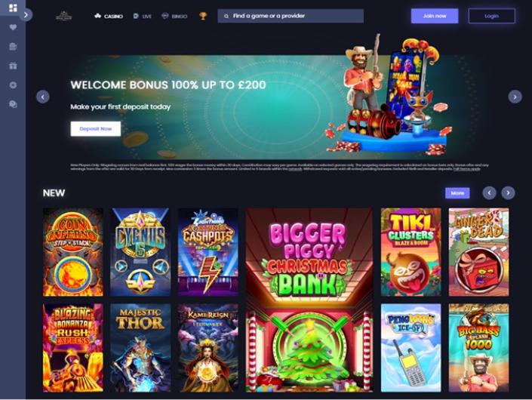Switch to the Live navigation tab

click(x=142, y=16)
